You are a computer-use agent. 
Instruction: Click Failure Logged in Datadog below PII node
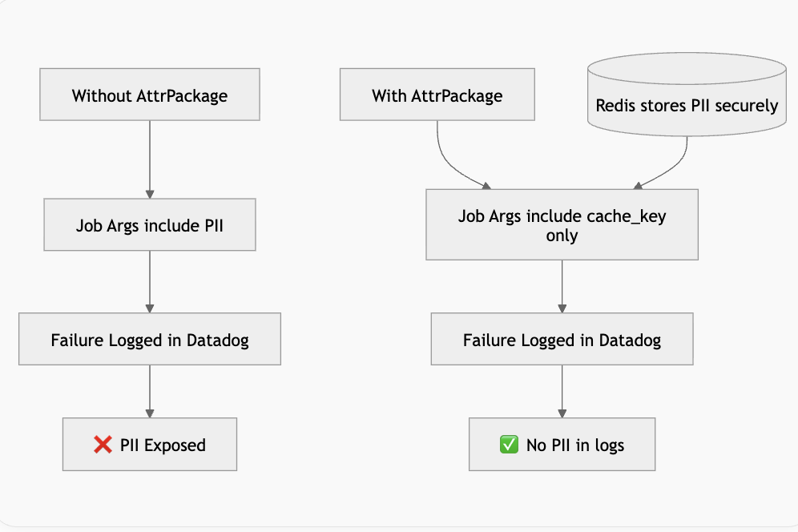150,340
